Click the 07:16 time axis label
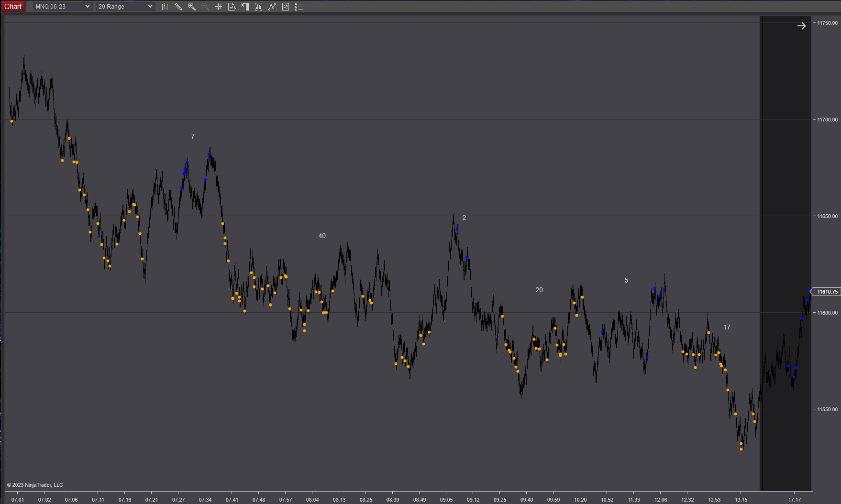The width and height of the screenshot is (841, 504). 125,500
